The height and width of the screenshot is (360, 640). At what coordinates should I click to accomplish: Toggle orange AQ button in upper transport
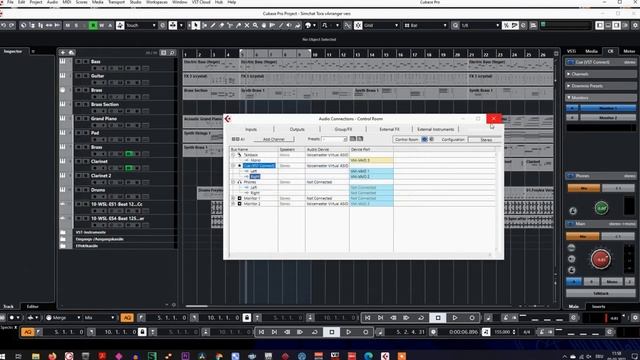click(127, 318)
